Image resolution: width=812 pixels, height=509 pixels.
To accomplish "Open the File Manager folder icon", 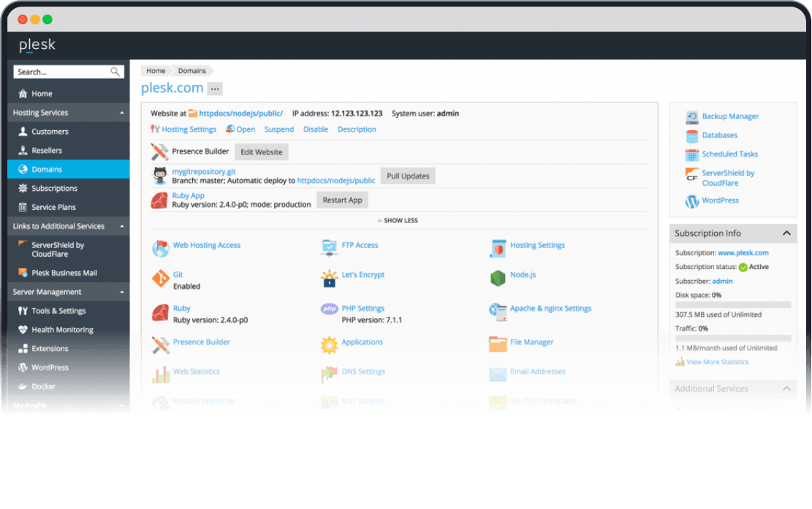I will tap(498, 343).
